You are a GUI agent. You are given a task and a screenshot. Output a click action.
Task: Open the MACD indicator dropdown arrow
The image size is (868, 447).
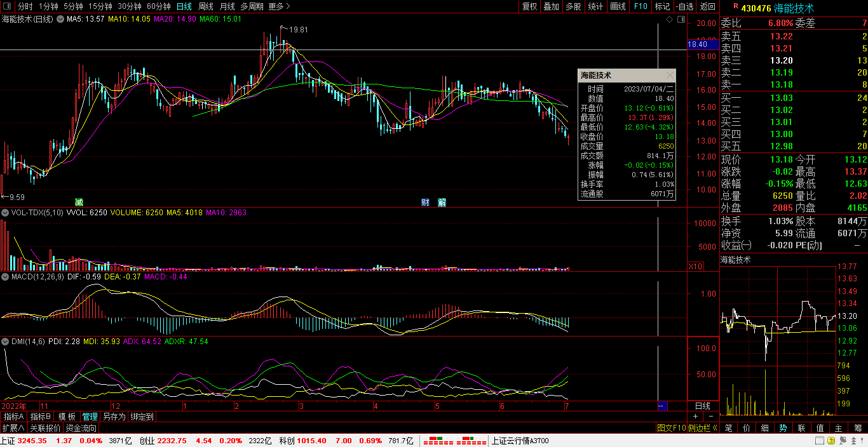click(6, 277)
